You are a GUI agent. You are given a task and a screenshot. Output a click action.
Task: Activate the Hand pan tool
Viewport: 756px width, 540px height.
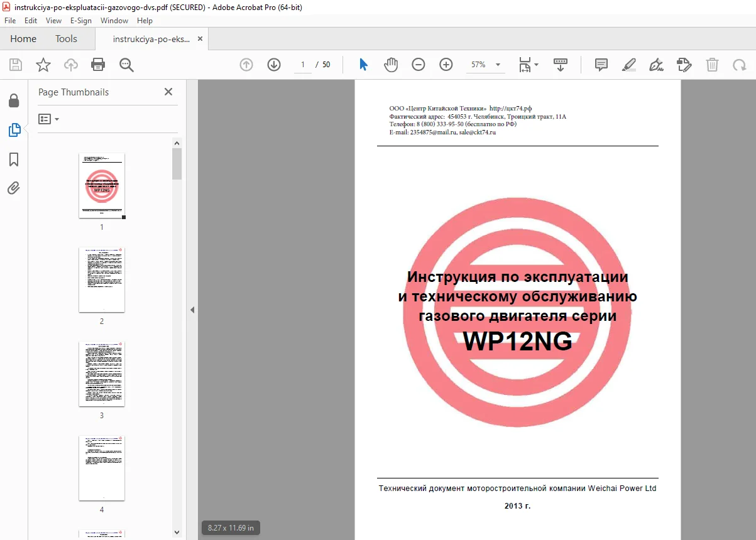(391, 65)
